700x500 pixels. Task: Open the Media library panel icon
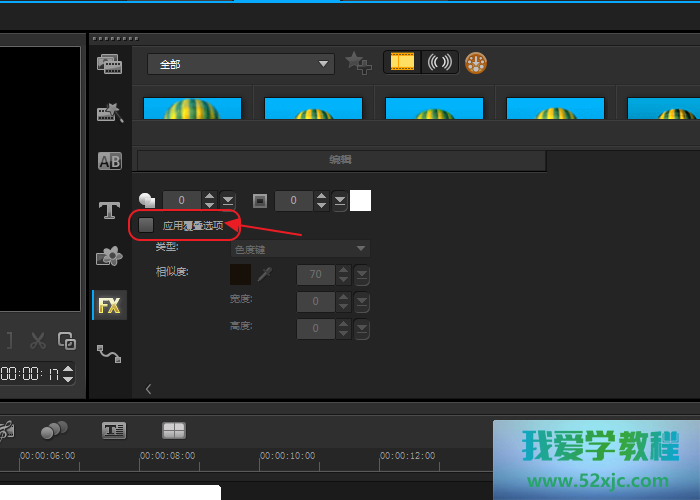coord(109,65)
